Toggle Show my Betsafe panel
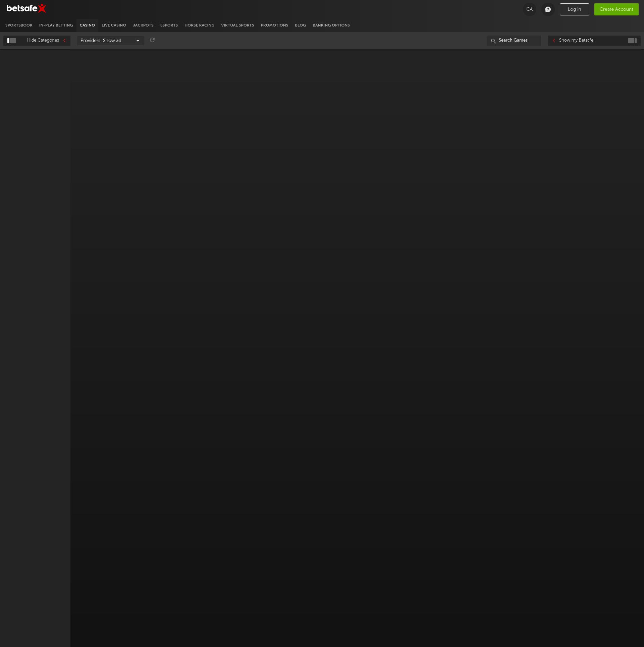Image resolution: width=644 pixels, height=647 pixels. 576,40
